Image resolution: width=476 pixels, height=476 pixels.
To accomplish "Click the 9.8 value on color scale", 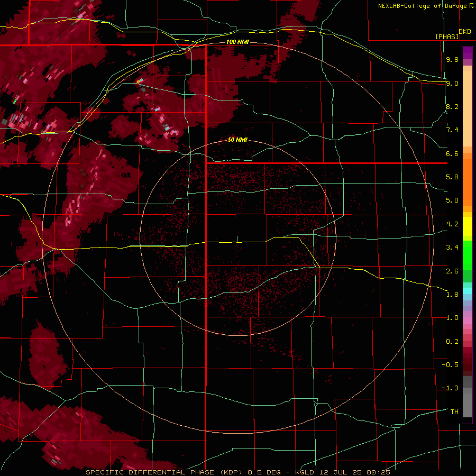I will click(x=452, y=59).
